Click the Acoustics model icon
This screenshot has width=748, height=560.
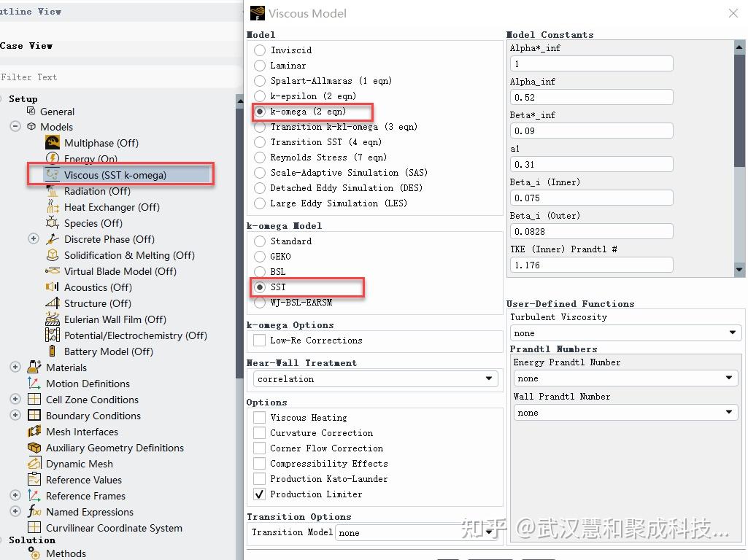[x=53, y=287]
